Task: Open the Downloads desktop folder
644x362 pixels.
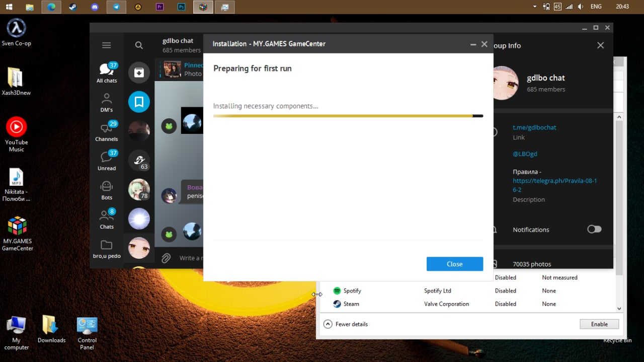Action: (x=51, y=330)
